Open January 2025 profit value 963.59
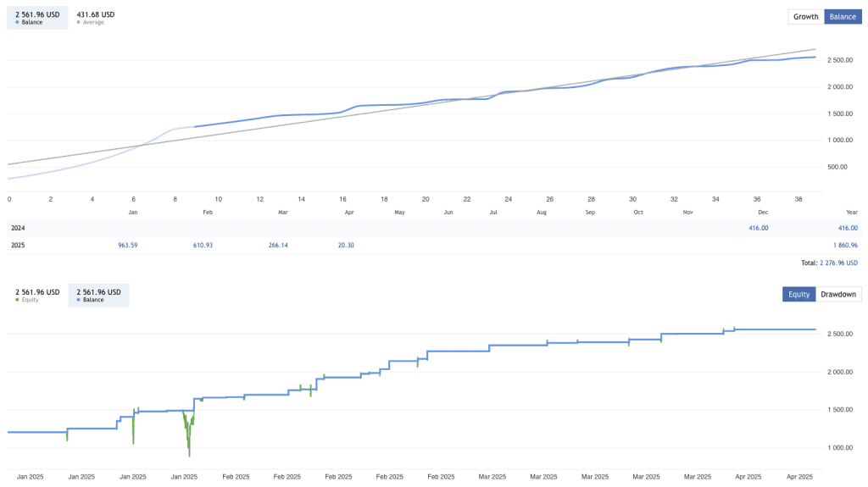Screen dimensions: 868x487 127,245
